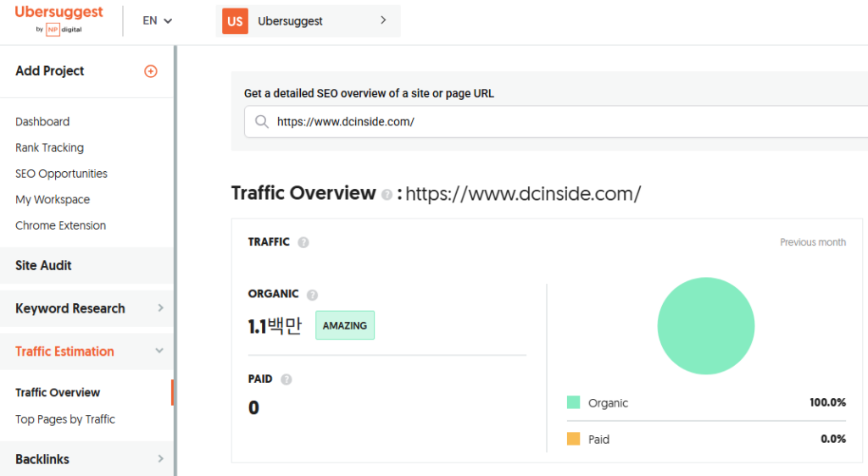
Task: Open Chrome Extension link
Action: [x=61, y=225]
